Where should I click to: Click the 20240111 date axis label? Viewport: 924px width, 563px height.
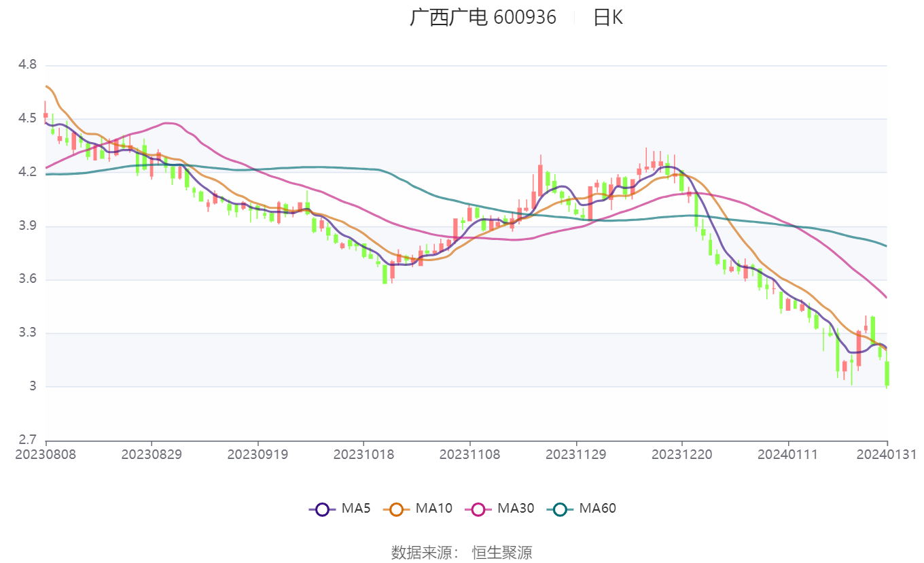(x=788, y=454)
